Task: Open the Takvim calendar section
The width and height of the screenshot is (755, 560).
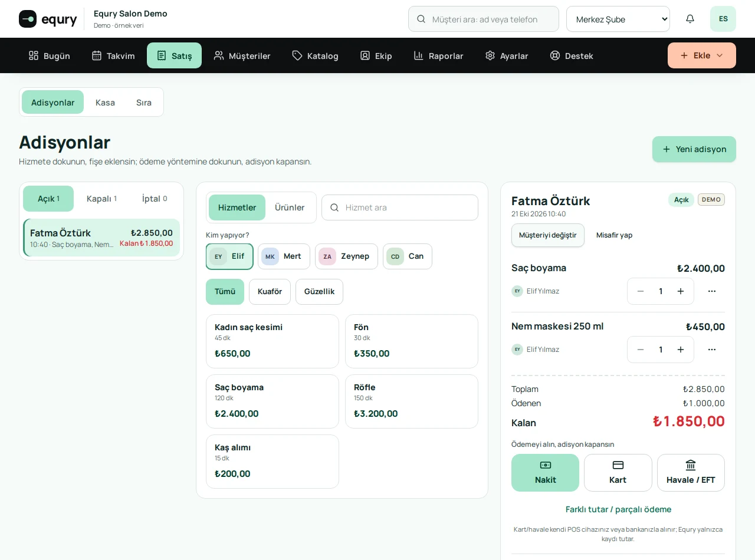Action: pyautogui.click(x=113, y=55)
